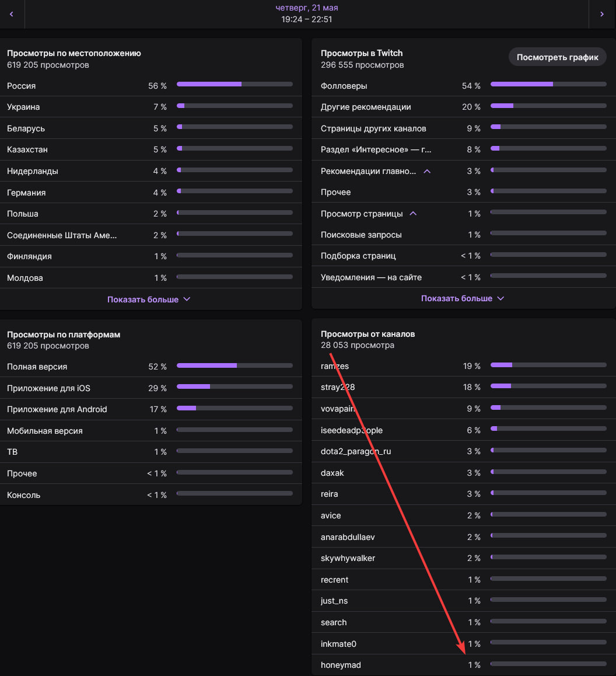Click the Полная версия progress bar
Viewport: 616px width, 676px height.
(235, 365)
